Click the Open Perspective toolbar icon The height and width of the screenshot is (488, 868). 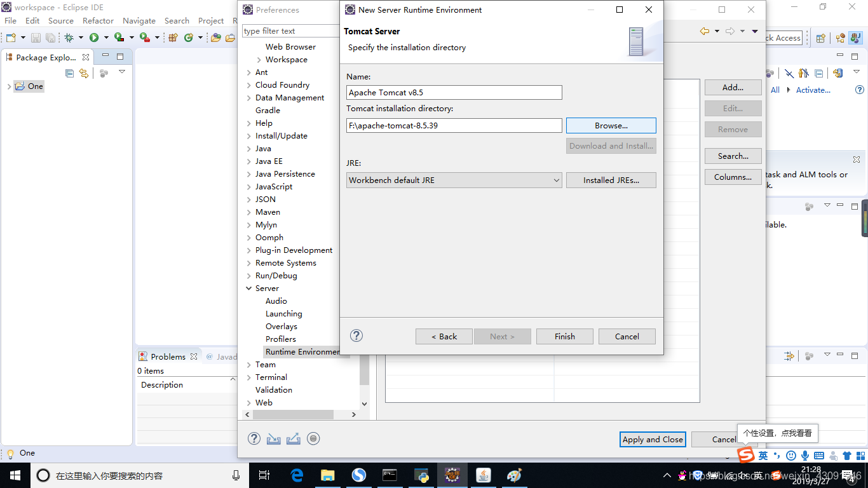click(x=820, y=37)
